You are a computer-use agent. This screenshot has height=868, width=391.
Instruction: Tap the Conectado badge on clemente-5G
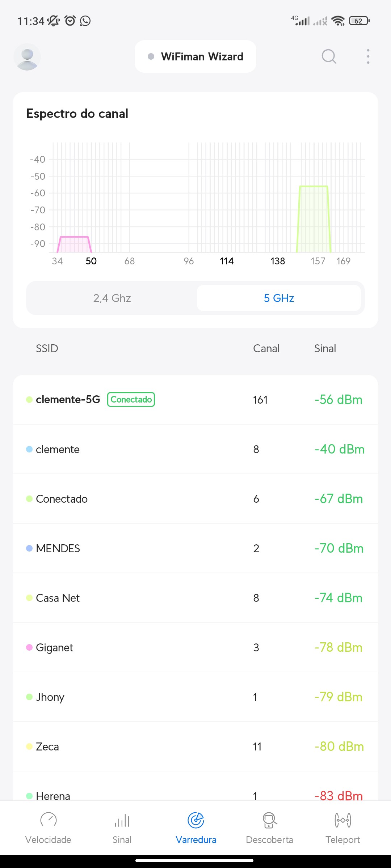[131, 400]
